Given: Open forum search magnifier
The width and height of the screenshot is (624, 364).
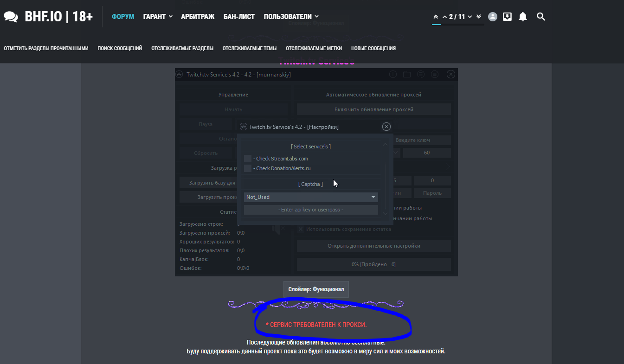Looking at the screenshot, I should 540,17.
